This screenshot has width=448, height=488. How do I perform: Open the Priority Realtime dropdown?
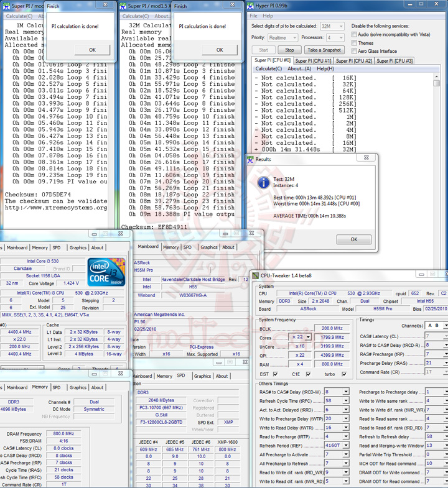[282, 38]
